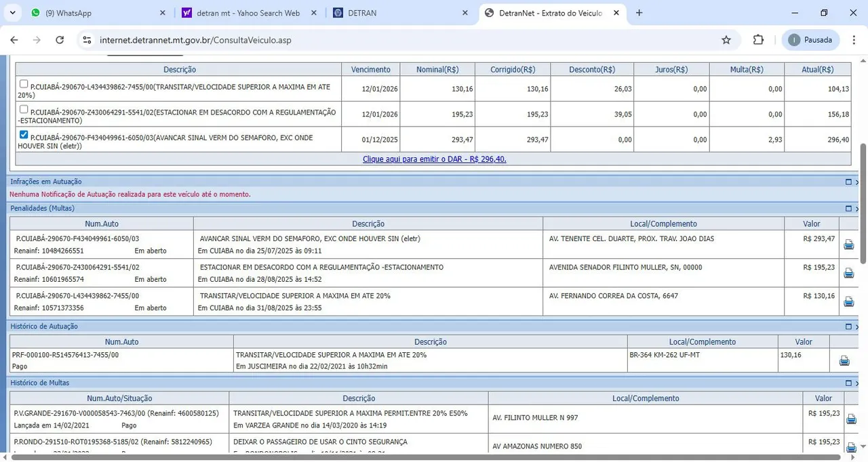Switch to the detran mt Yahoo Search tab
This screenshot has height=462, width=868.
[248, 13]
